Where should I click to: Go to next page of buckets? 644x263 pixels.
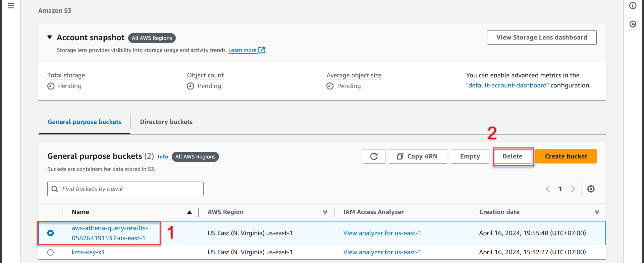(573, 189)
